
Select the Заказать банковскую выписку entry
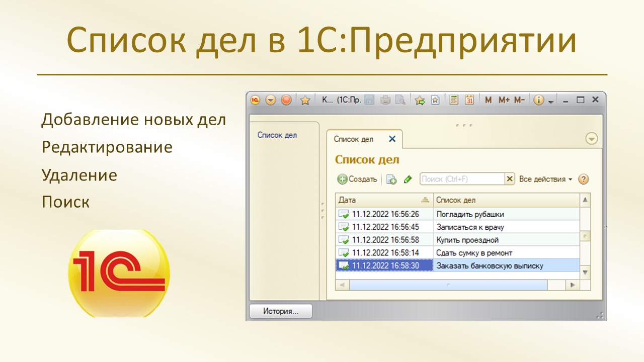click(490, 265)
